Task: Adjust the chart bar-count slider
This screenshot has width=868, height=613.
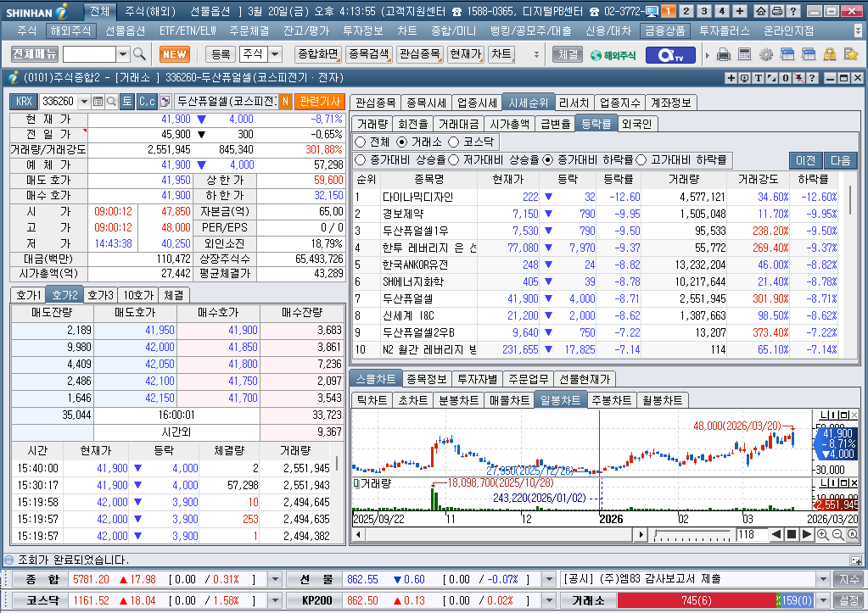Action: [692, 535]
